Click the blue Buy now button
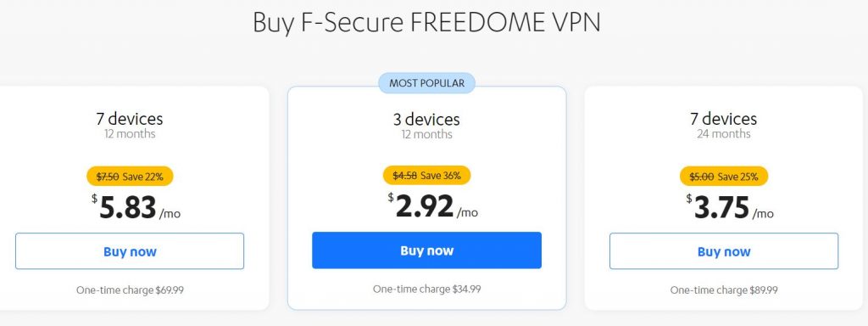868x326 pixels. (x=427, y=250)
